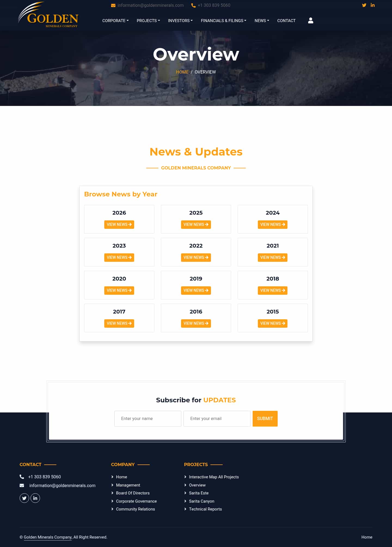This screenshot has width=392, height=547.
Task: Expand the News dropdown menu
Action: coord(262,21)
